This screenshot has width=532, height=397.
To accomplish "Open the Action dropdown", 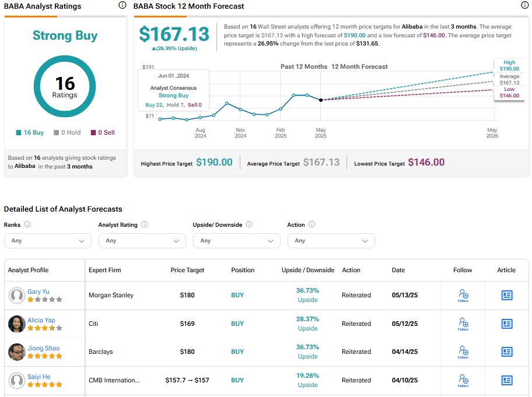I will coord(331,241).
